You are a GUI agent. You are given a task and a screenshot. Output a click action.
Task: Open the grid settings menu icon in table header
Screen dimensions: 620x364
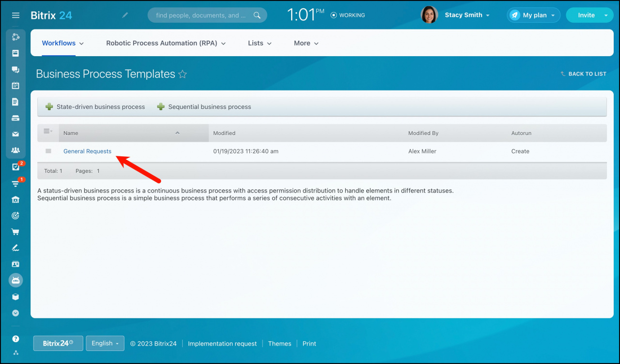click(x=47, y=131)
